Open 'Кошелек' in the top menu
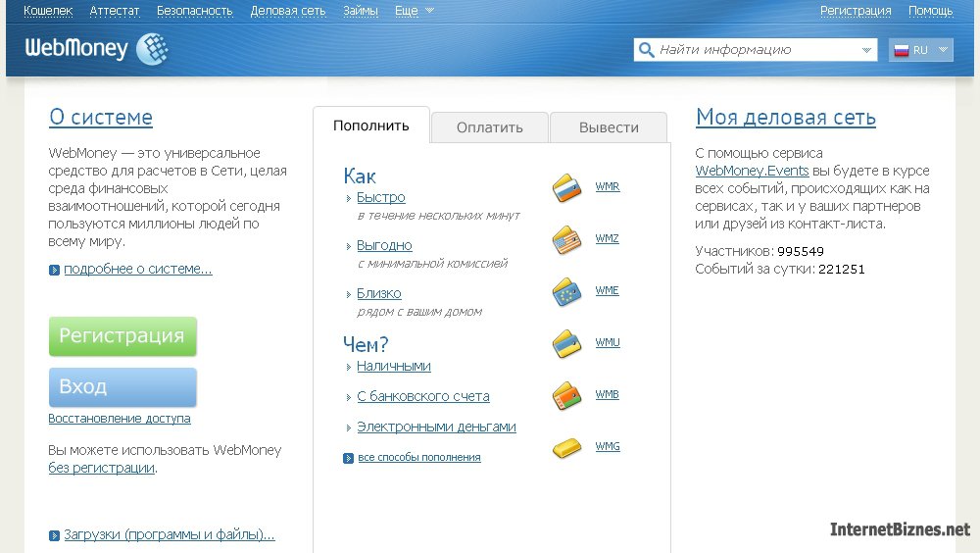The image size is (980, 553). click(x=48, y=11)
